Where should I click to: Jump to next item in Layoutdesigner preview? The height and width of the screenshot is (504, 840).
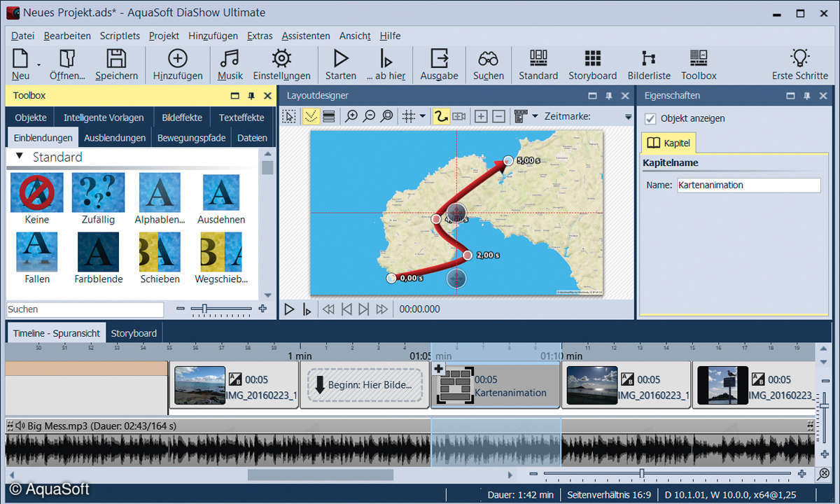[x=363, y=309]
